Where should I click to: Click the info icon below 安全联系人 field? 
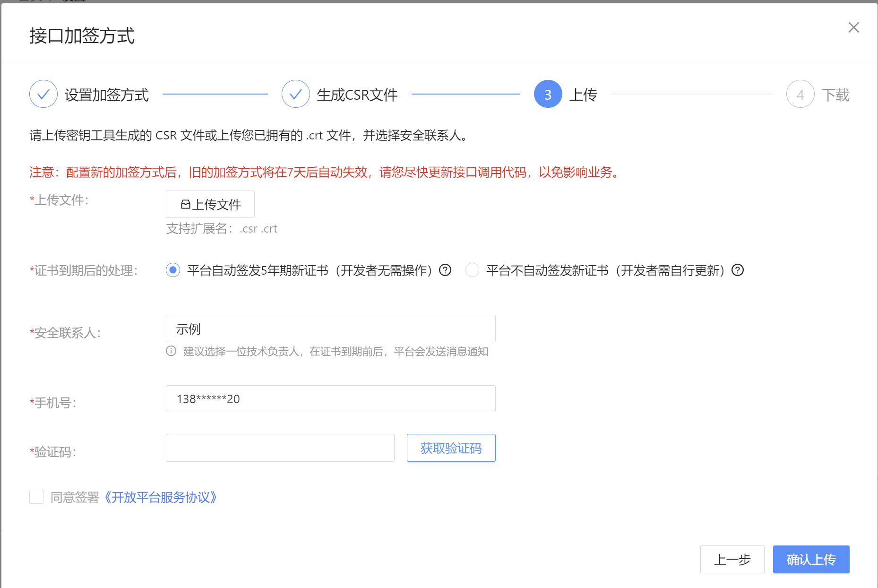[171, 351]
